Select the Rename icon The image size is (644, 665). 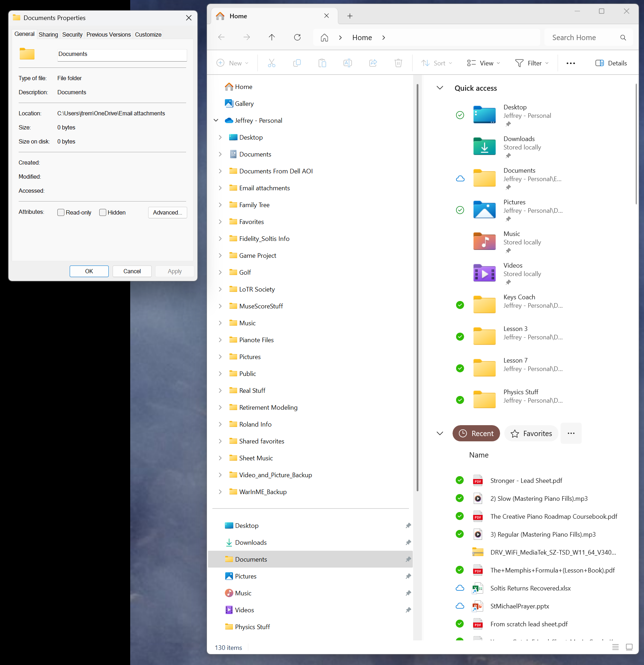coord(347,63)
